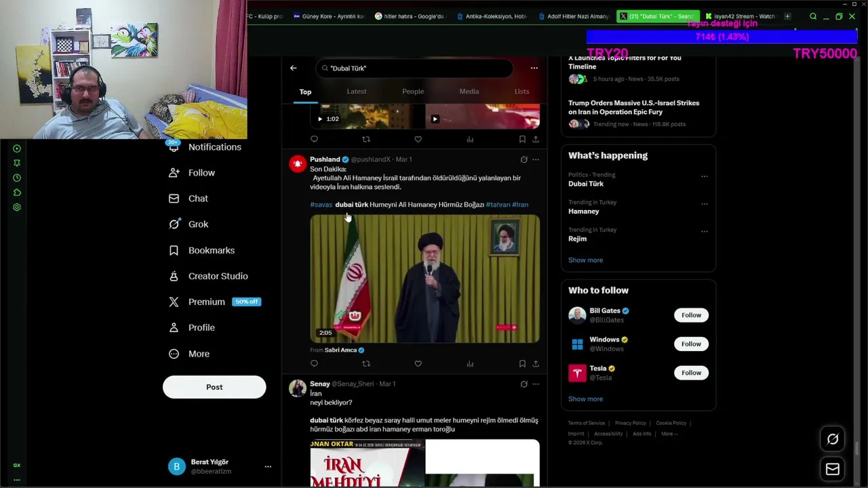
Task: Repost the Pushland post
Action: (x=366, y=364)
